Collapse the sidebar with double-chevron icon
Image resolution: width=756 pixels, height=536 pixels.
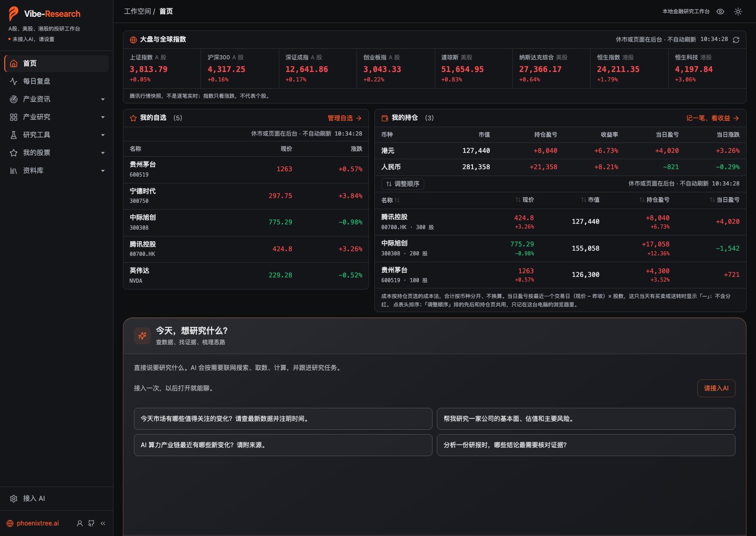pyautogui.click(x=103, y=523)
